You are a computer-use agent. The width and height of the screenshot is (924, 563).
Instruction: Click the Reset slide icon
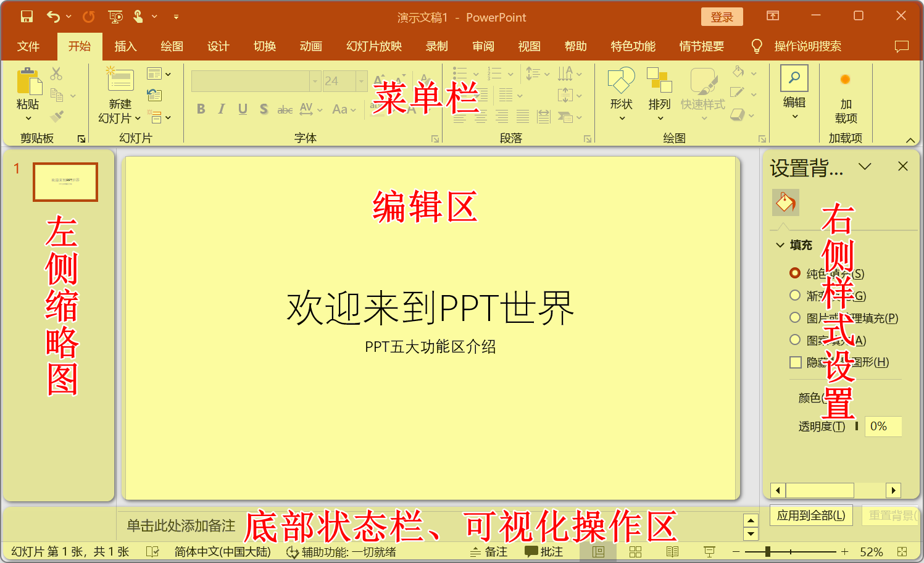pyautogui.click(x=154, y=95)
